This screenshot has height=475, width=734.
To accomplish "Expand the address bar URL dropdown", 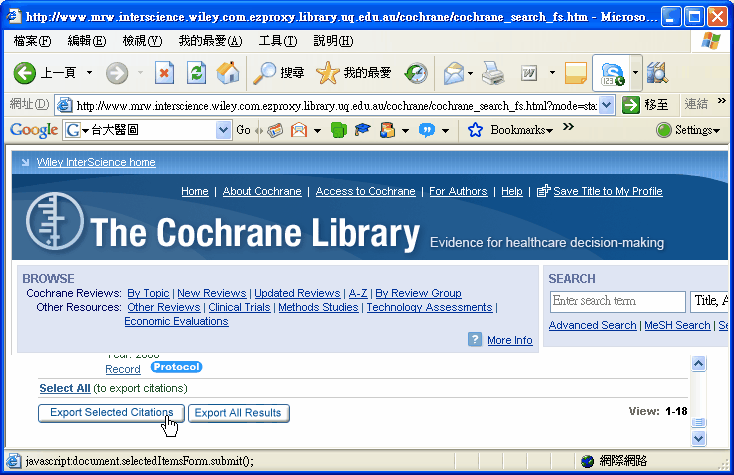I will [607, 105].
